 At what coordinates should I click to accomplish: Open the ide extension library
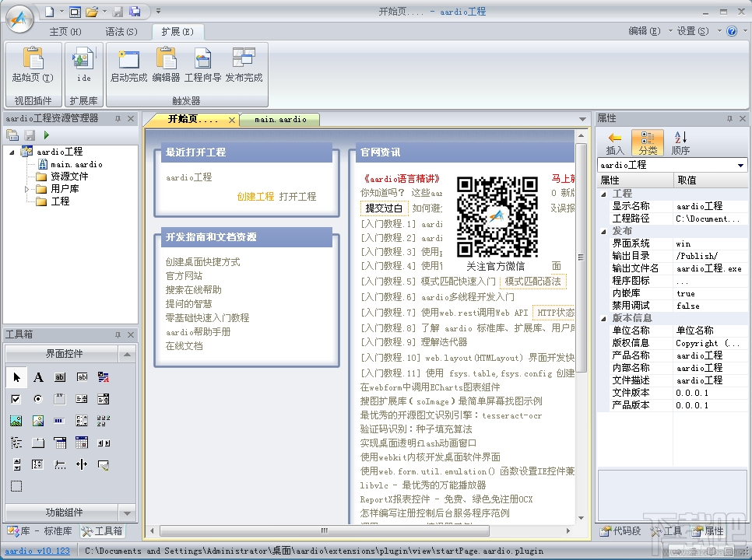pos(83,65)
